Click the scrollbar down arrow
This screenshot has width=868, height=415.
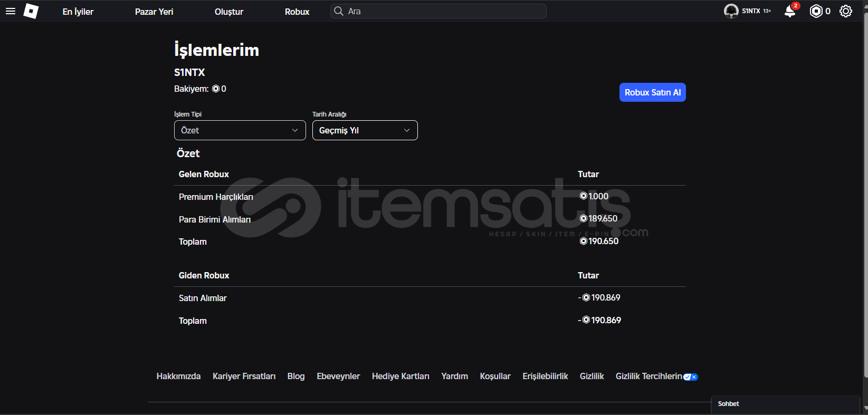coord(865,409)
